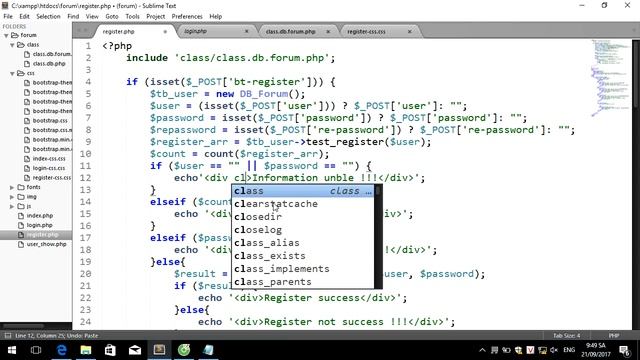Open the Edit menu
This screenshot has height=360, width=640.
click(x=24, y=16)
